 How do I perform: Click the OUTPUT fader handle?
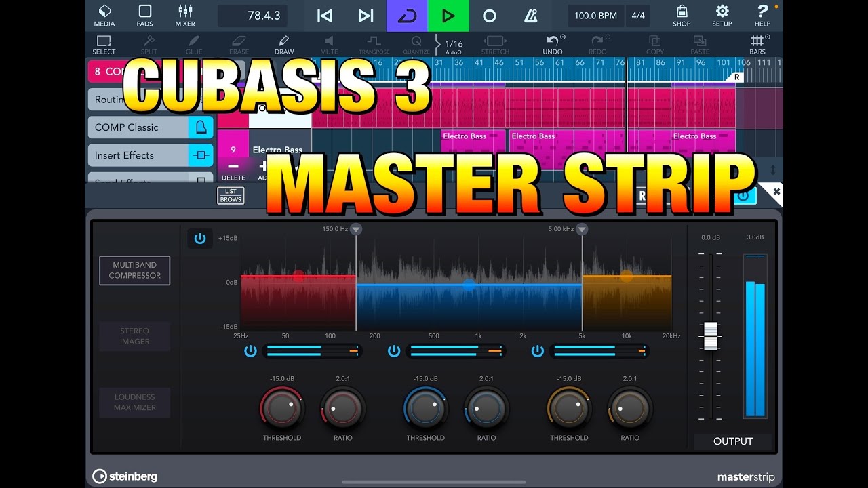tap(711, 336)
